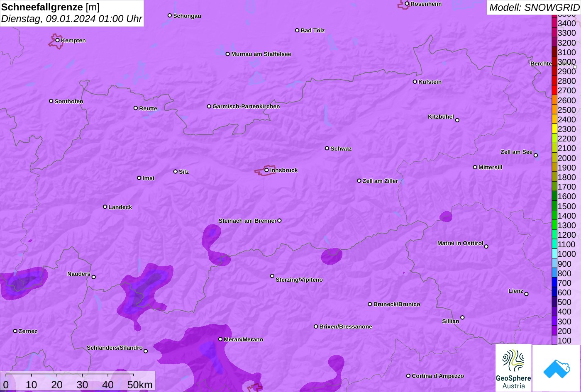Click the Reutte location dot

click(136, 108)
